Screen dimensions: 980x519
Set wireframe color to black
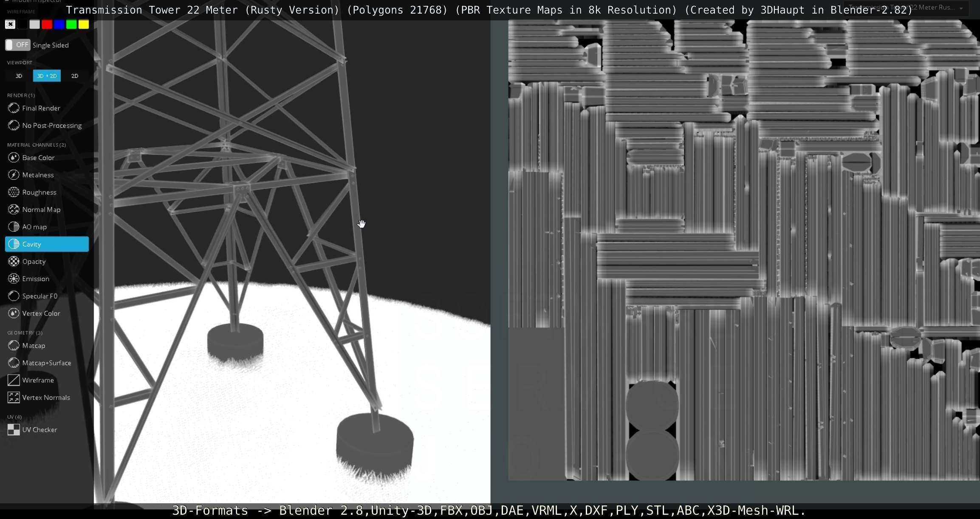pos(23,25)
